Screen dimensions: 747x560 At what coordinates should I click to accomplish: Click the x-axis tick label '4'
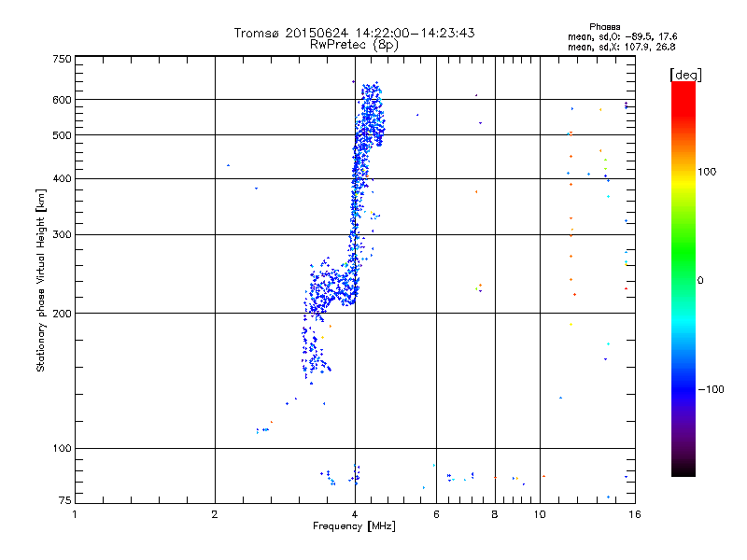[x=355, y=514]
